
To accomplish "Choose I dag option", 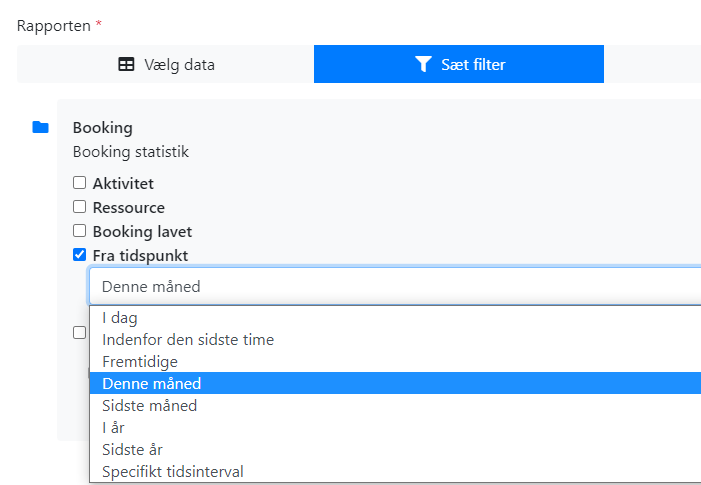I will tap(395, 318).
